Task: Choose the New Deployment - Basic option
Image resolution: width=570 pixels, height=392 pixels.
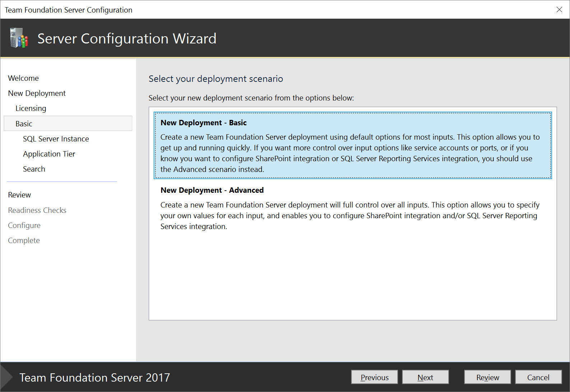Action: coord(353,145)
